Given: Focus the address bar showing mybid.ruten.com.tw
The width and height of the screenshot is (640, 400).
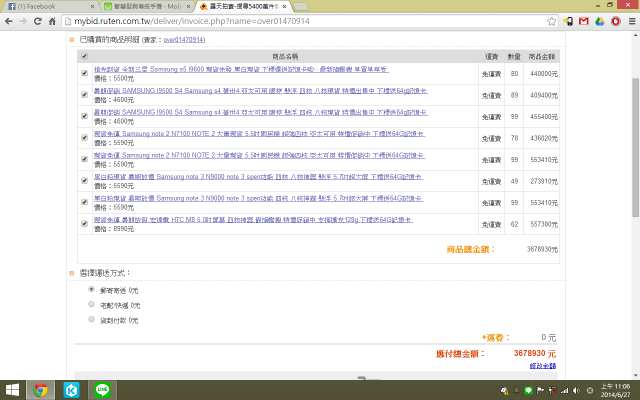Looking at the screenshot, I should coord(304,21).
